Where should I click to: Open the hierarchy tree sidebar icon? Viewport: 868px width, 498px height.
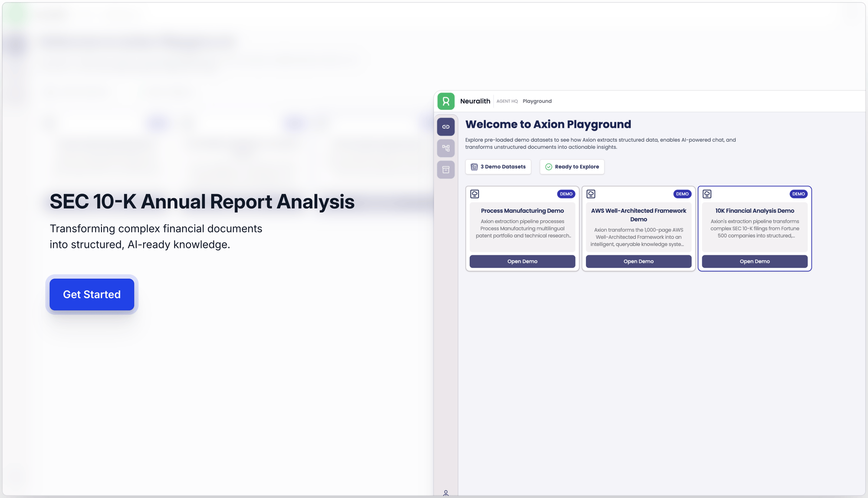pyautogui.click(x=446, y=148)
